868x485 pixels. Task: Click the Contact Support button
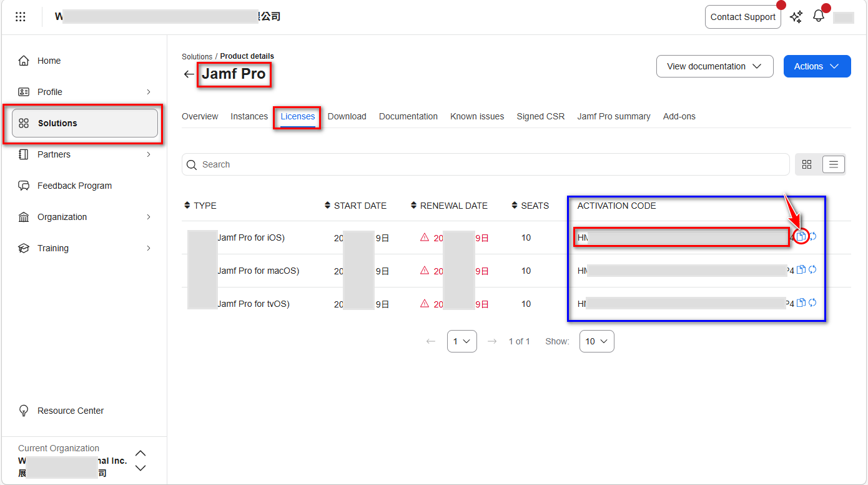[742, 17]
